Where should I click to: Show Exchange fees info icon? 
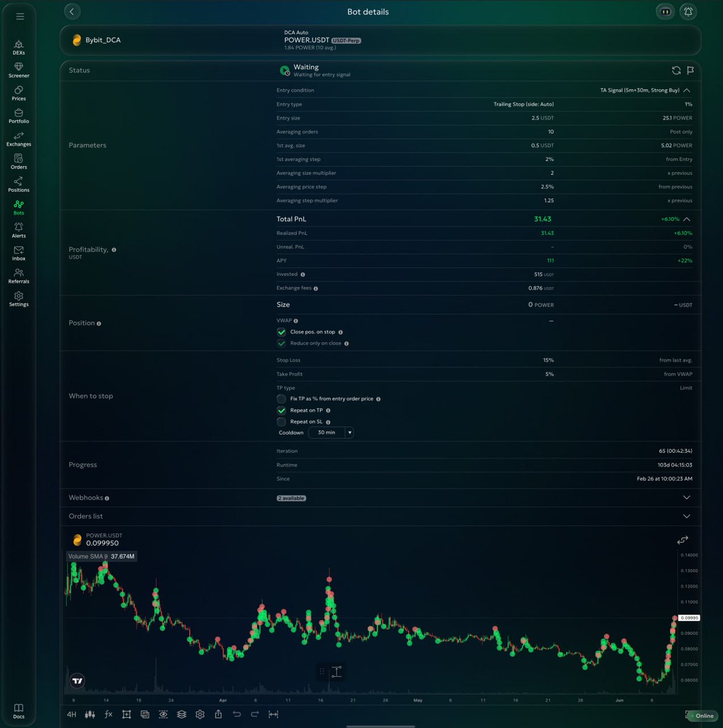[x=316, y=289]
